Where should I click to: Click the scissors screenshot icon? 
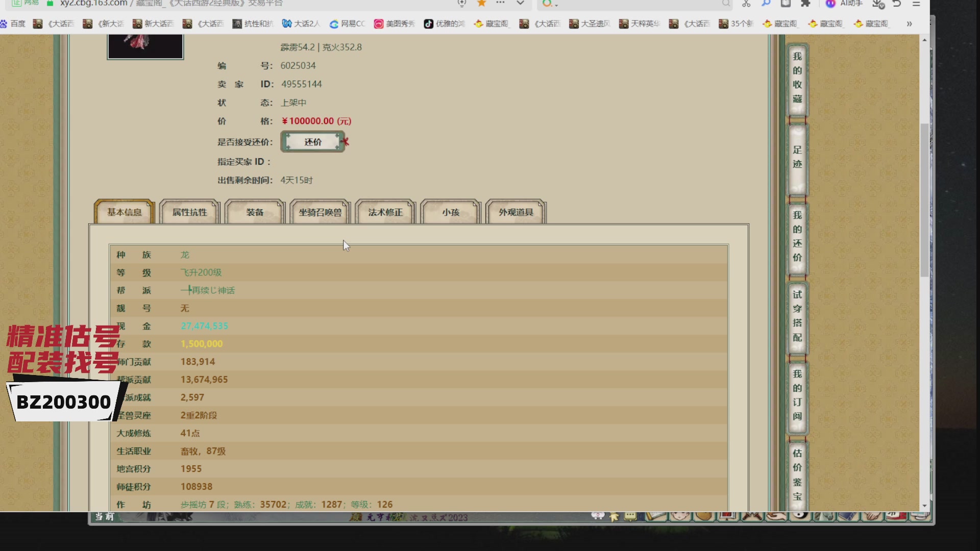click(x=746, y=3)
